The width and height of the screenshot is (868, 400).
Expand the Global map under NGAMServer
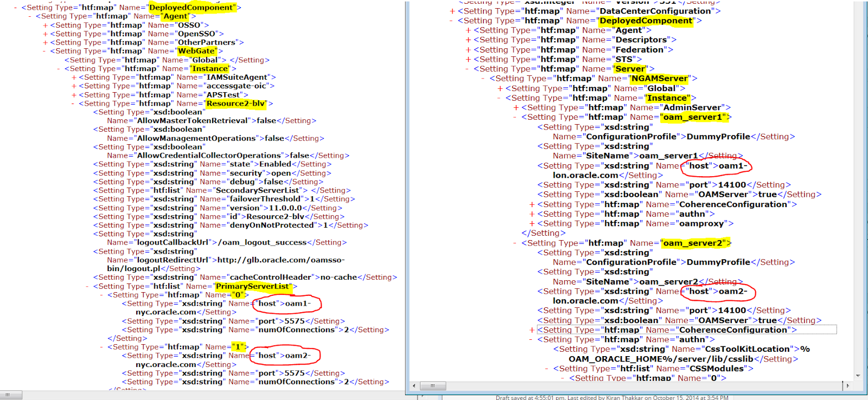click(x=500, y=88)
